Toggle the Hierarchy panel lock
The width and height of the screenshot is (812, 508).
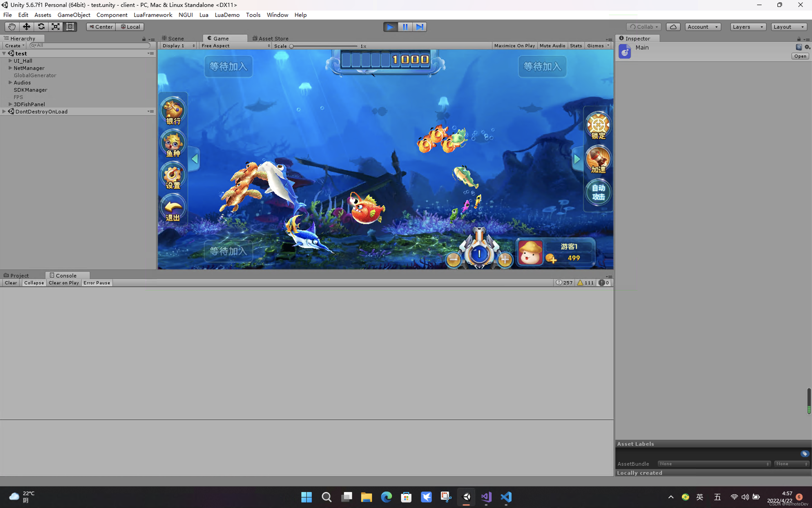pos(144,39)
